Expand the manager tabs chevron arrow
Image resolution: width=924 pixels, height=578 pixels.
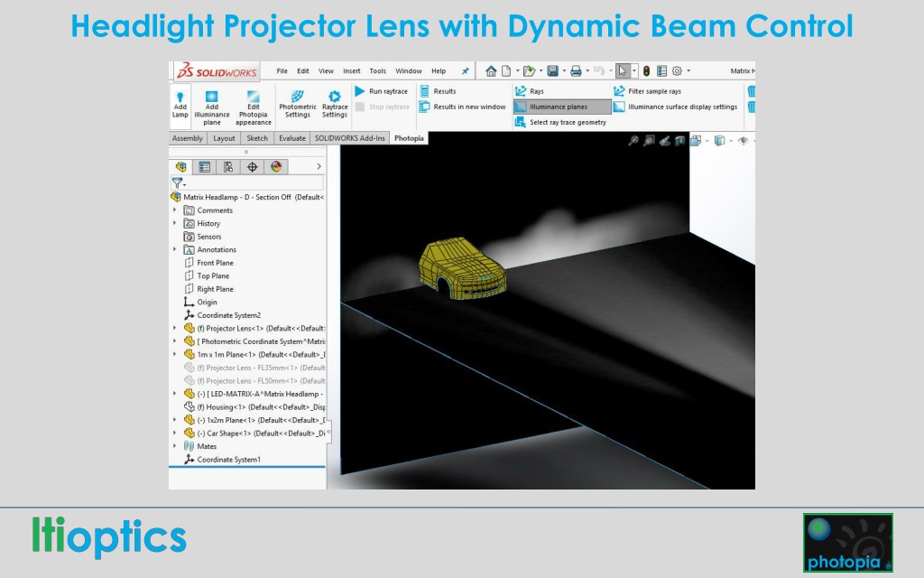[x=319, y=167]
